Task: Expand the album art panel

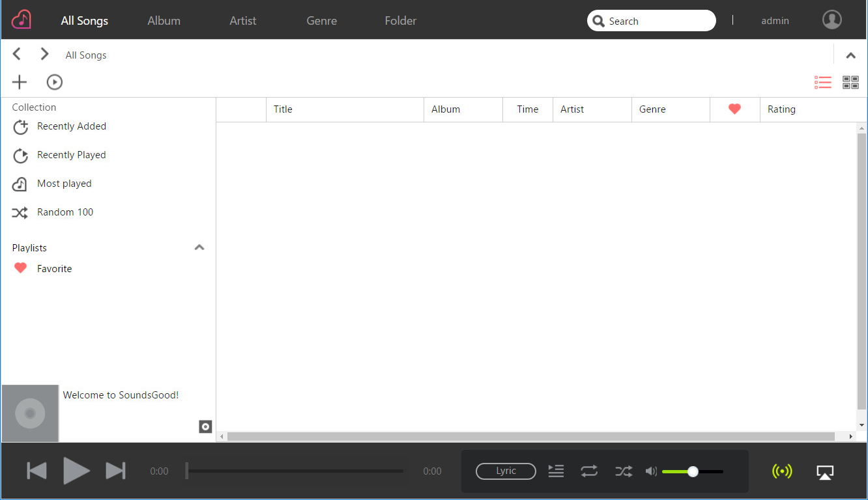Action: pyautogui.click(x=205, y=426)
